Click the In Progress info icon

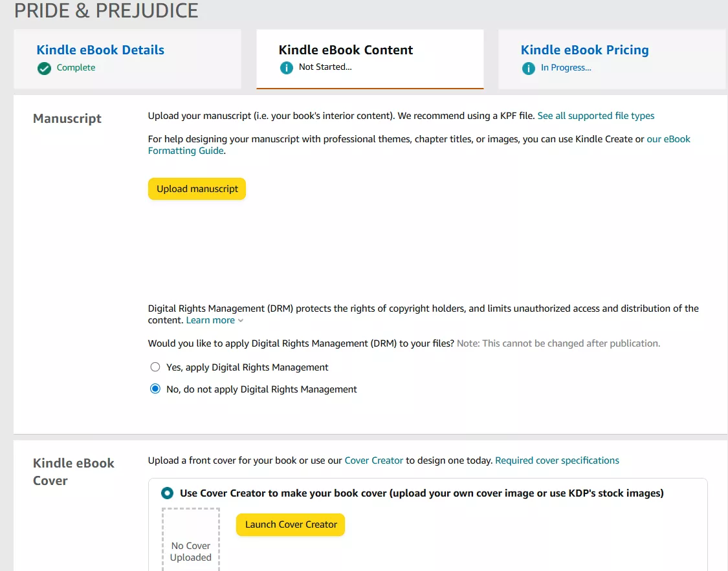tap(528, 68)
